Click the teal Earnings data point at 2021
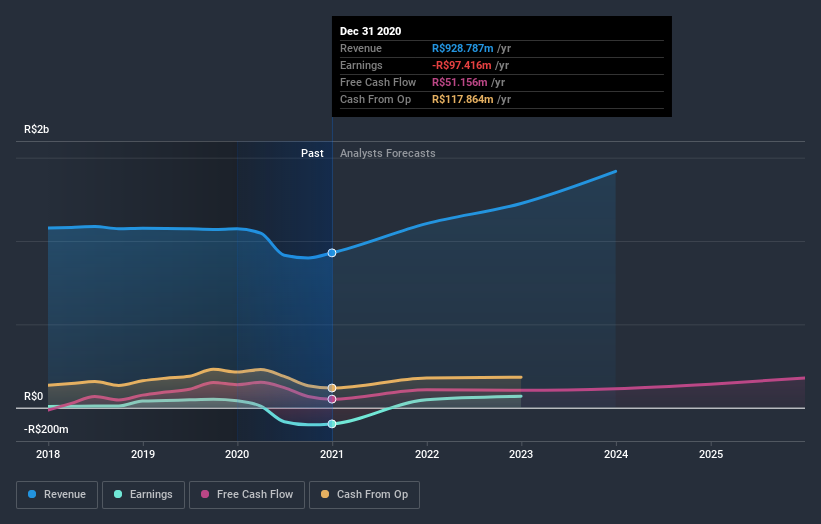The width and height of the screenshot is (821, 524). 332,424
